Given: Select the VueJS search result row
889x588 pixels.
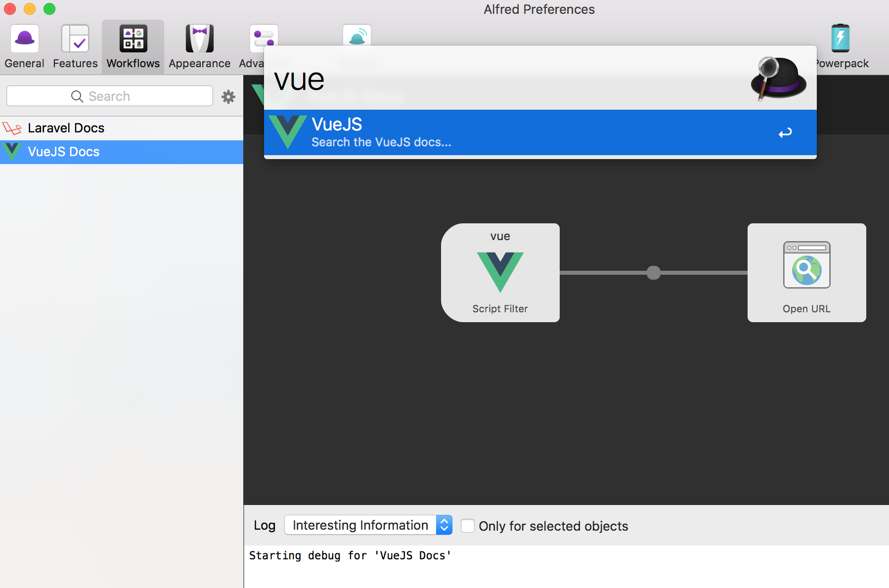Looking at the screenshot, I should point(540,132).
